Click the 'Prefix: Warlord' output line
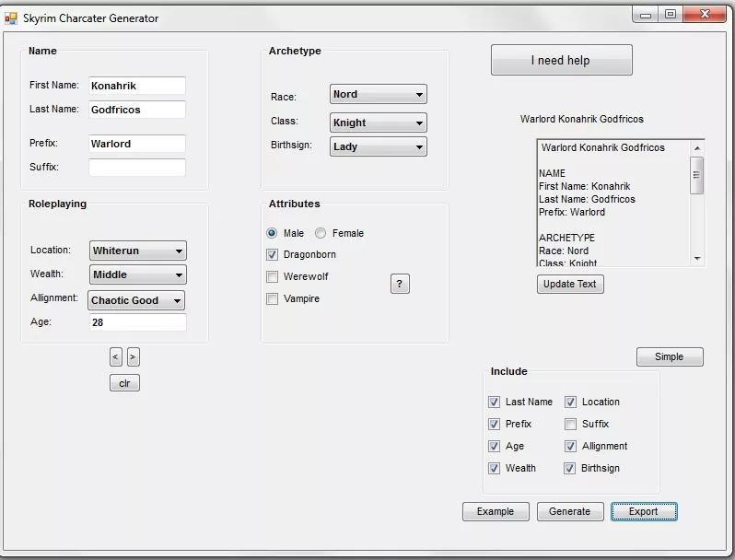 coord(572,212)
